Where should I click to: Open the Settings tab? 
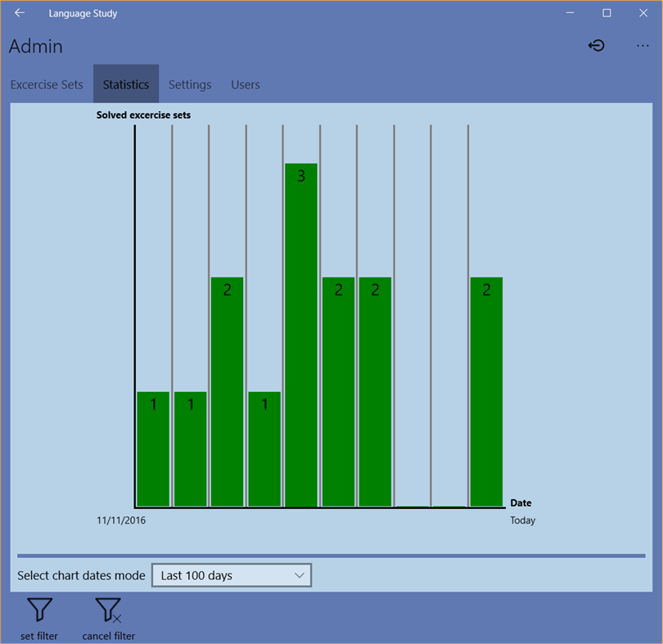coord(189,84)
